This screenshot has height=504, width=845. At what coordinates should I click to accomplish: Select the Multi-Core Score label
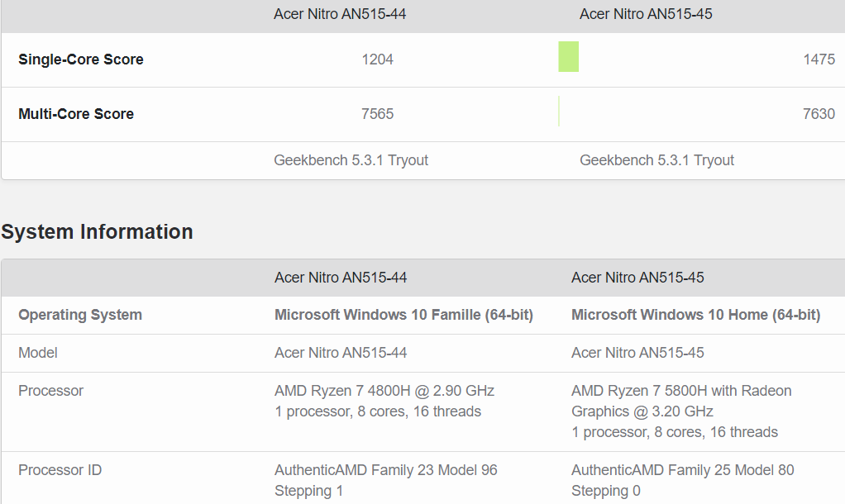coord(76,114)
